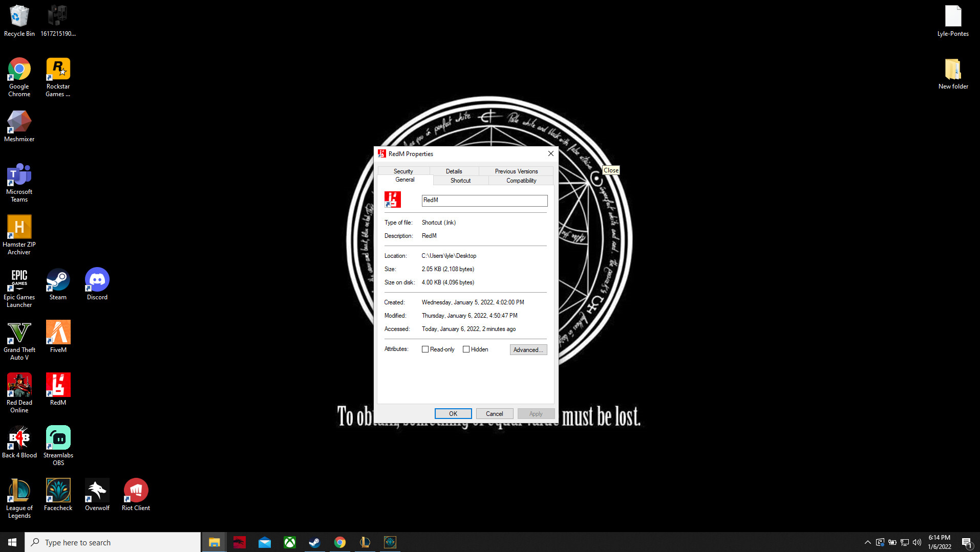
Task: Switch to the Security tab
Action: [403, 171]
